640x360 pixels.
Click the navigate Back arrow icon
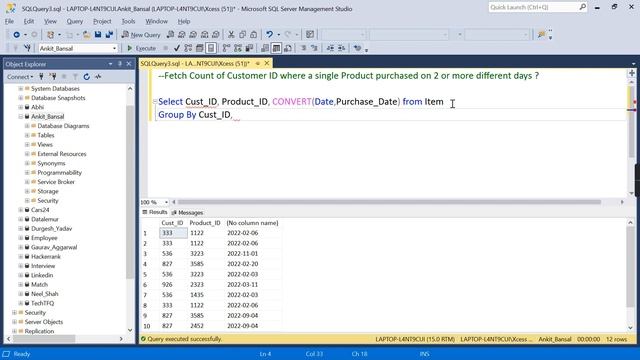tap(16, 35)
